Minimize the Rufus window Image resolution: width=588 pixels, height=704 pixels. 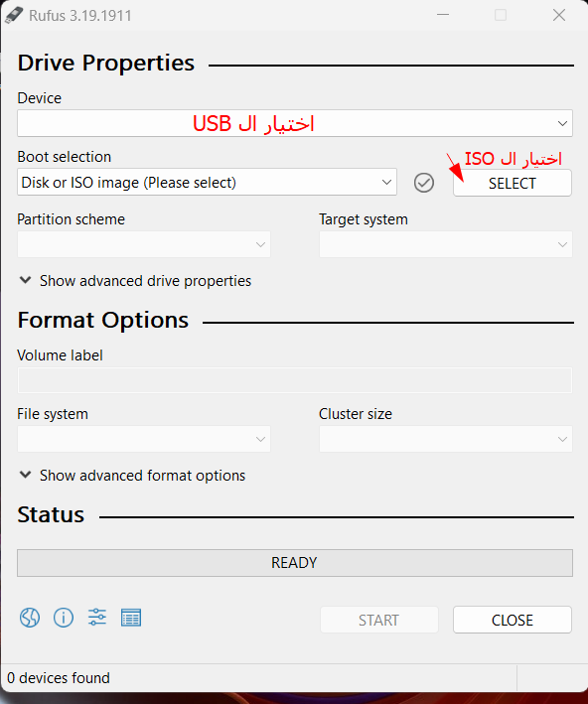443,15
